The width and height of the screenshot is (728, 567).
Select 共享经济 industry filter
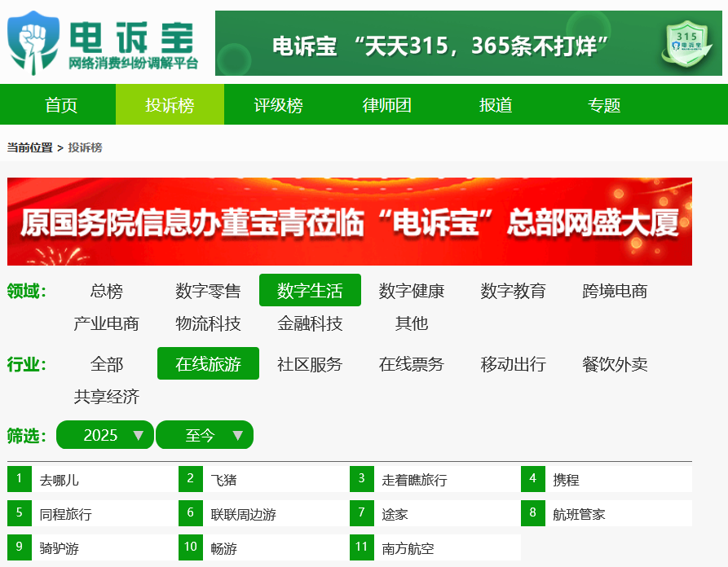106,396
